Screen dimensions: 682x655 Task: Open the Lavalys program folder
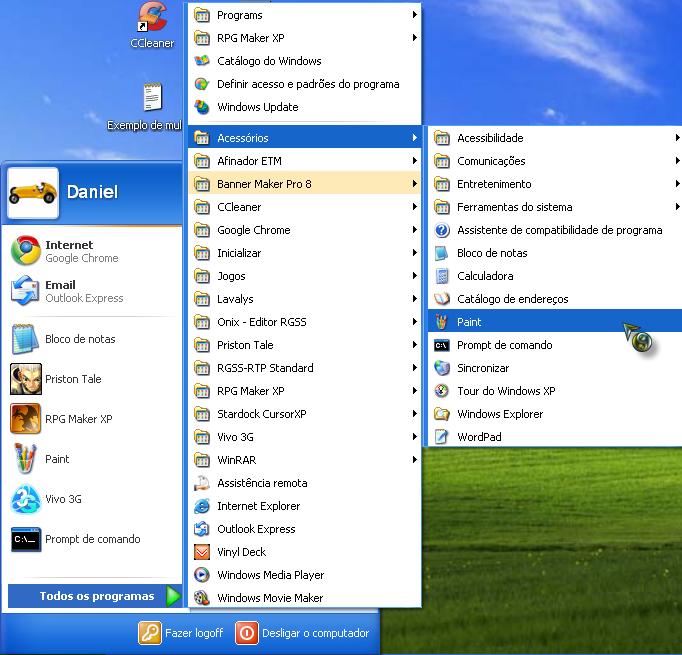(305, 299)
